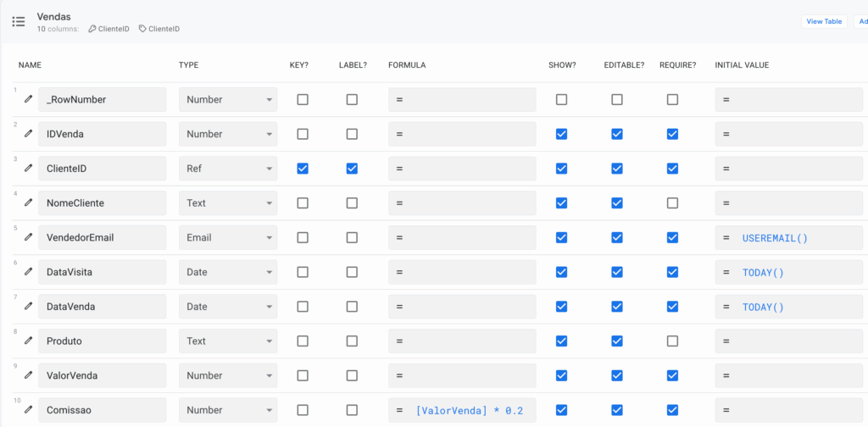Disable the EDITABLE checkbox for ValorVenda
This screenshot has width=868, height=427.
(617, 375)
